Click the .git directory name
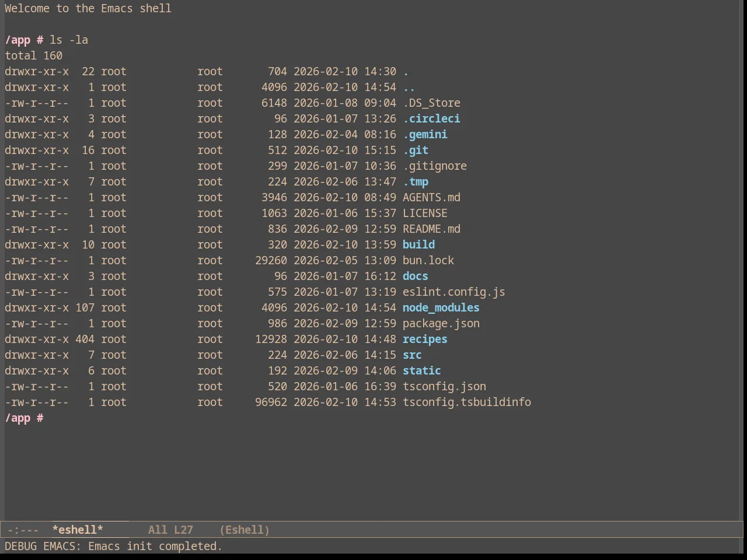The image size is (747, 560). click(x=416, y=150)
